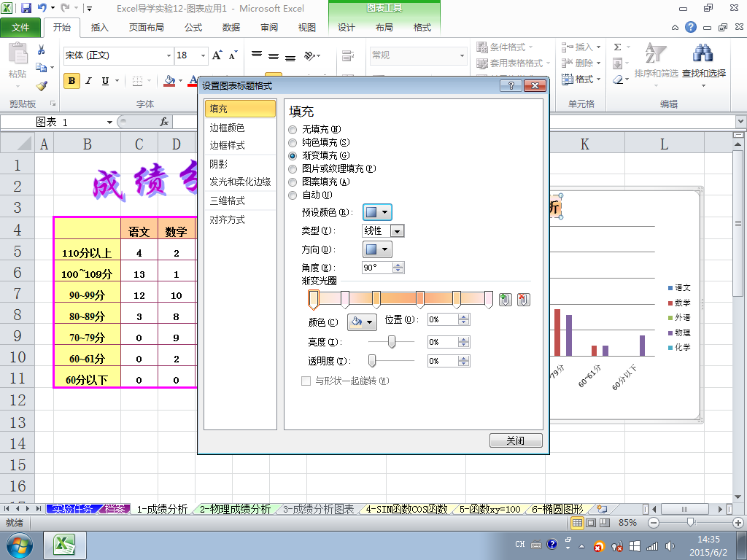Click the decrease font size icon
The image size is (747, 560).
tap(233, 55)
